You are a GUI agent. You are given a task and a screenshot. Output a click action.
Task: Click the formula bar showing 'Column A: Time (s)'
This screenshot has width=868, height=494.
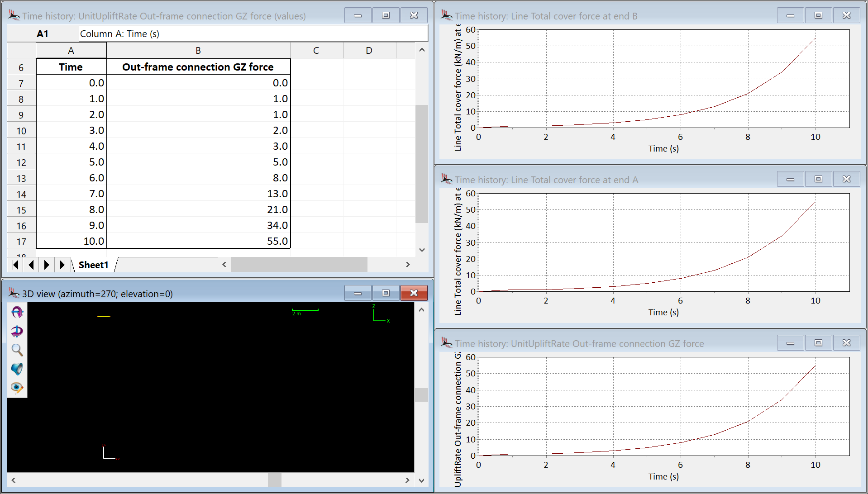pyautogui.click(x=253, y=34)
